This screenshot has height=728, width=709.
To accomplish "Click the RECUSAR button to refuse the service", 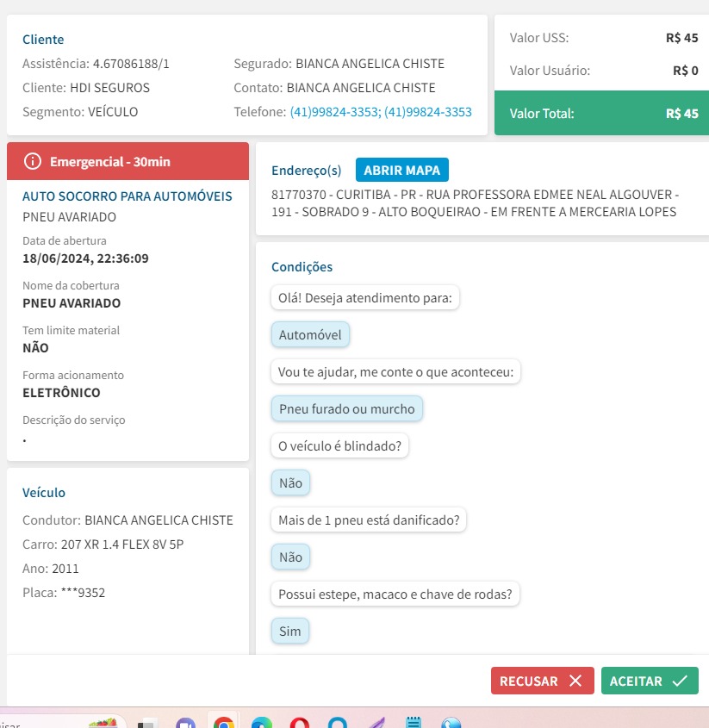I will click(x=543, y=681).
